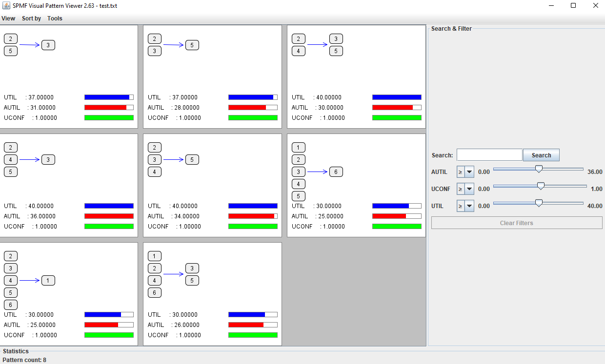Click the red AUTIL bar showing 36.00000
The width and height of the screenshot is (605, 364).
[x=109, y=216]
